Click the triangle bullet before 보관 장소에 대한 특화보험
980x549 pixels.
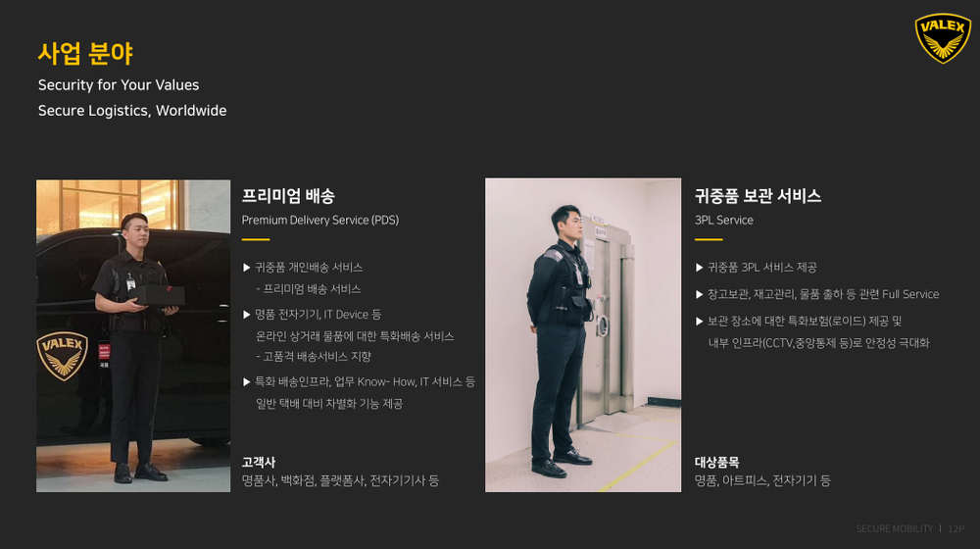tap(700, 322)
